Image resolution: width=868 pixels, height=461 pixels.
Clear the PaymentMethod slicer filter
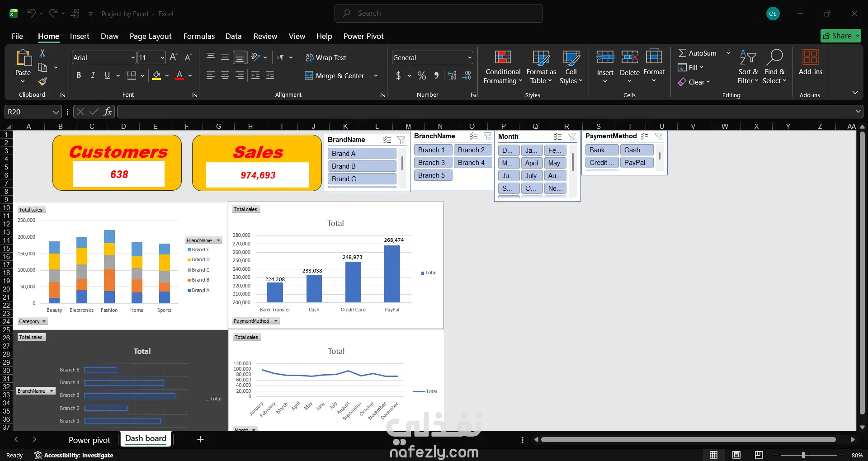[659, 136]
